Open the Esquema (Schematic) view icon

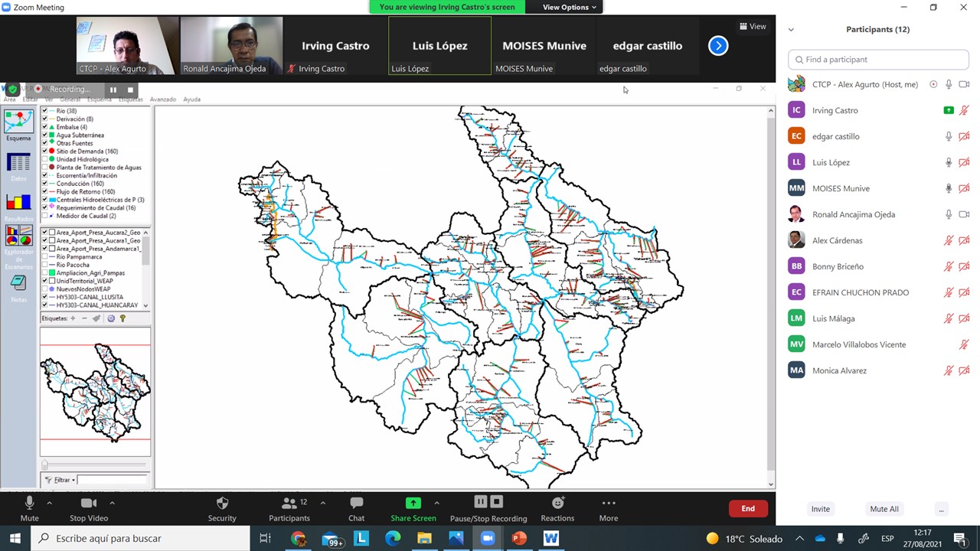(18, 122)
